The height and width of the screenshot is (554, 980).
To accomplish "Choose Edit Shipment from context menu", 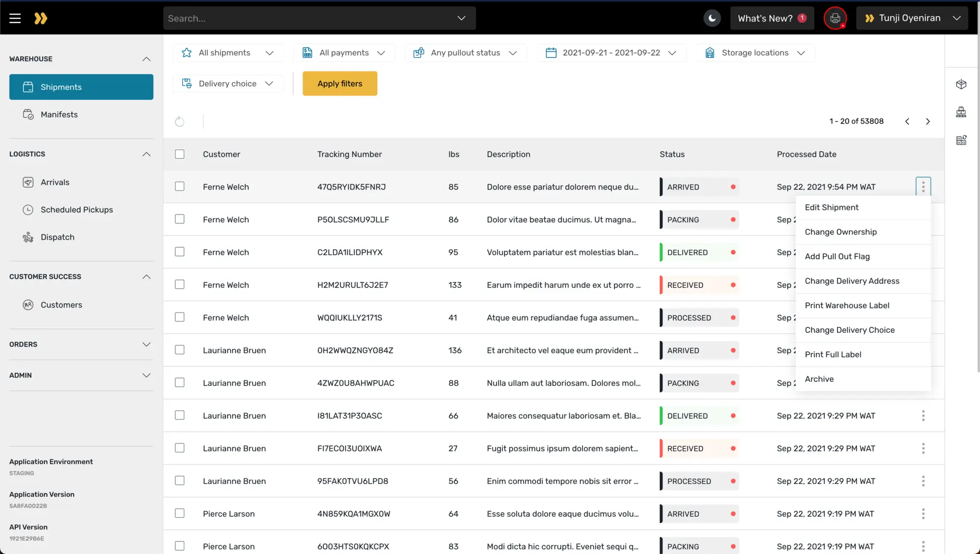I will pos(863,207).
